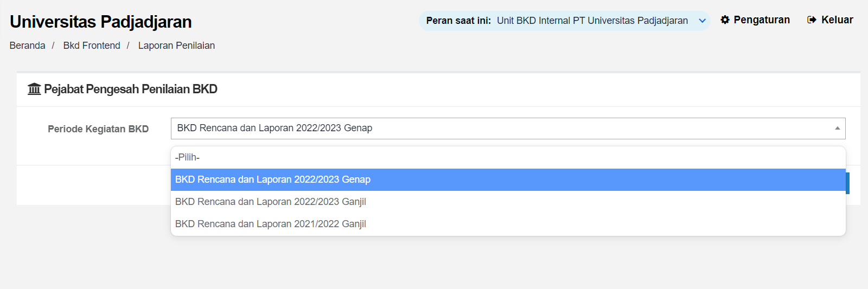Click the Laporan Penilaian breadcrumb
This screenshot has width=868, height=289.
pos(176,46)
